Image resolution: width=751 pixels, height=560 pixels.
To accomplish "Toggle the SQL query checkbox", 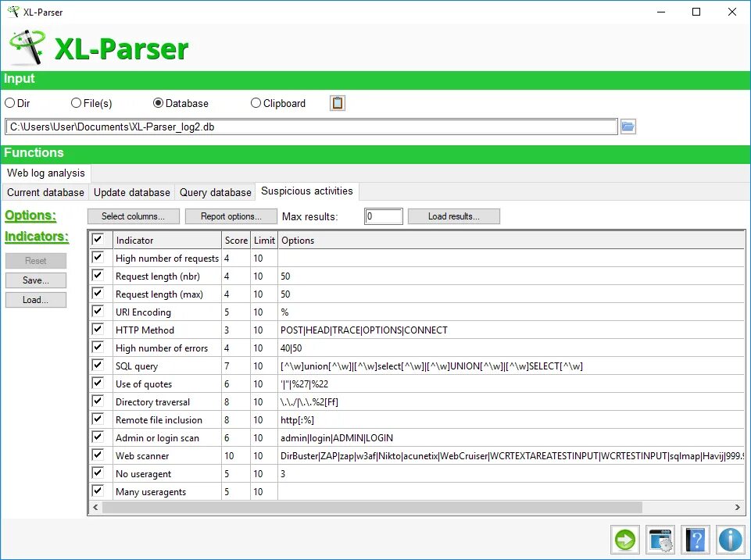I will (x=98, y=366).
